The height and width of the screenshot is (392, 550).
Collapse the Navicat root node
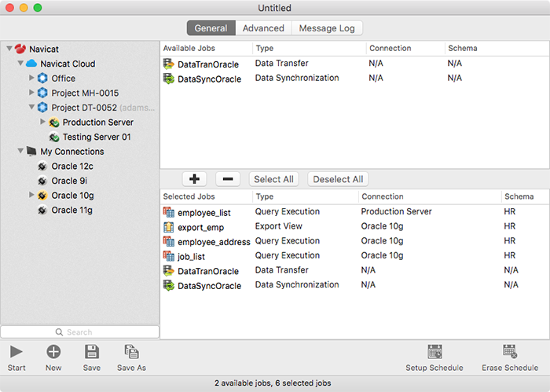9,49
